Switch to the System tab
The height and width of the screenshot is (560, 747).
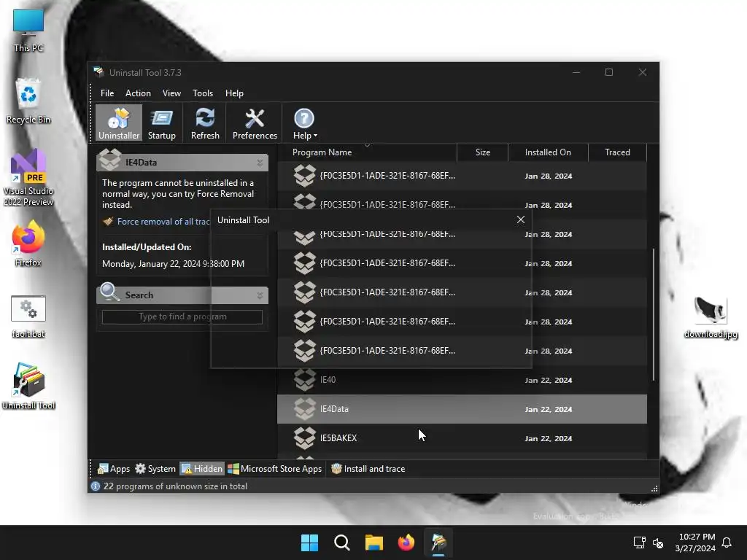[155, 469]
